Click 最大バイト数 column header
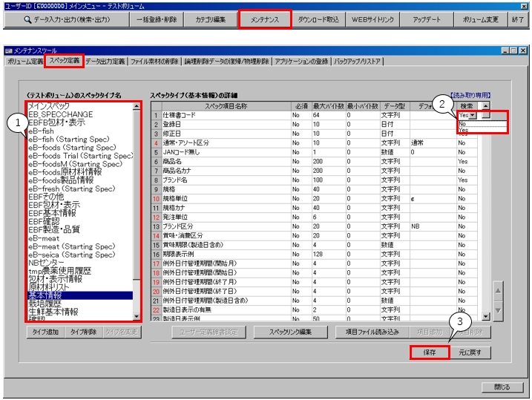Viewport: 532px width, 400px height. 329,106
